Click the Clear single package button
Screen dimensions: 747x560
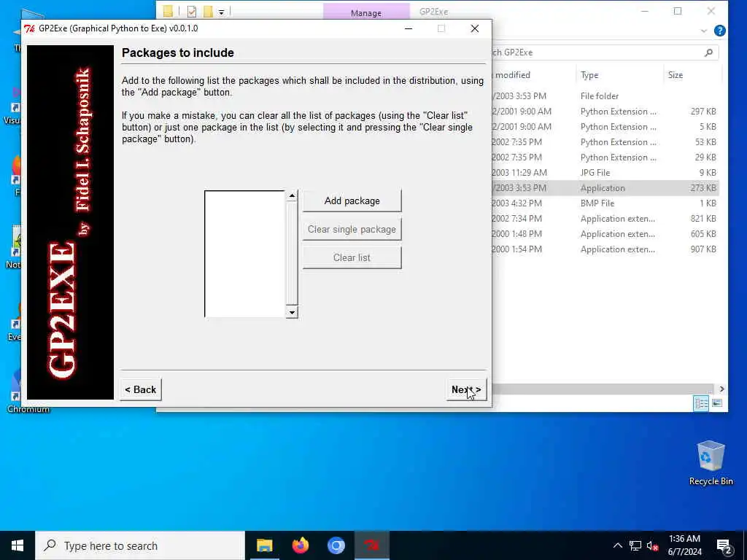352,230
